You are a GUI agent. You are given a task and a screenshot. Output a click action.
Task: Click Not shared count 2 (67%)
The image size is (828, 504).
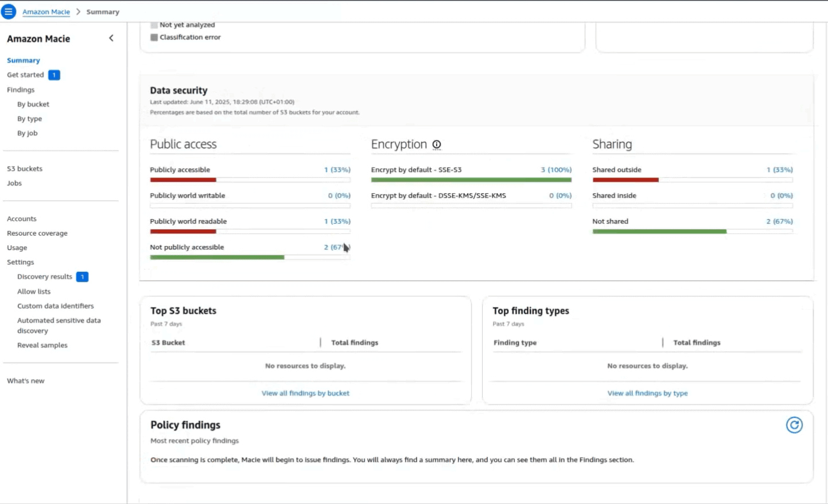click(779, 221)
